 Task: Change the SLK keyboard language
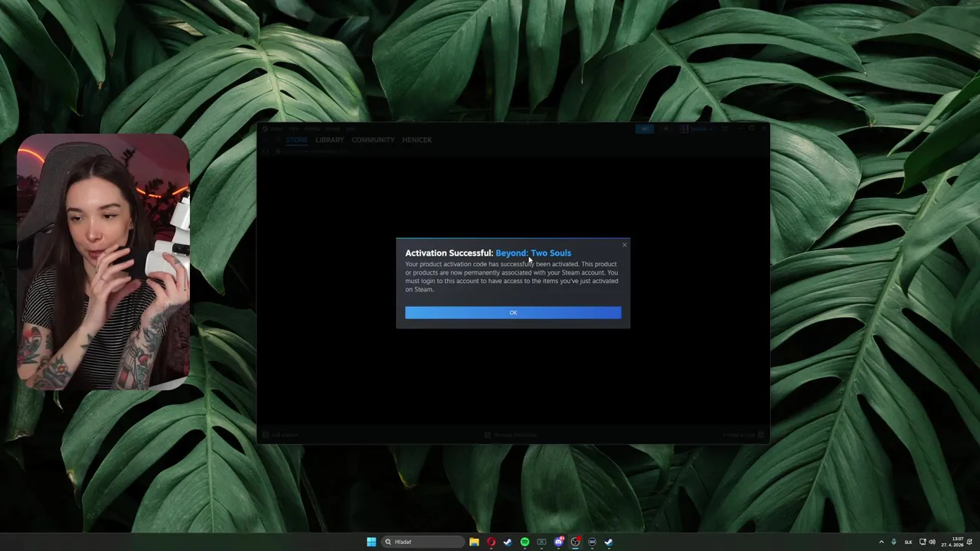909,542
